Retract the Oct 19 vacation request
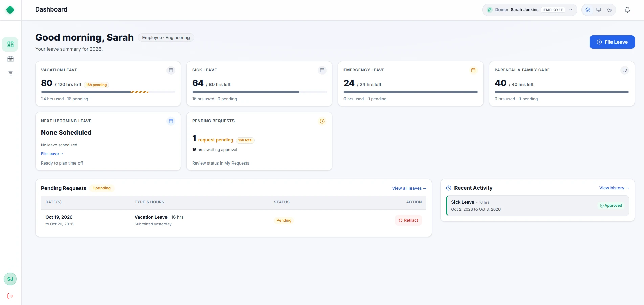The image size is (644, 305). pos(408,220)
